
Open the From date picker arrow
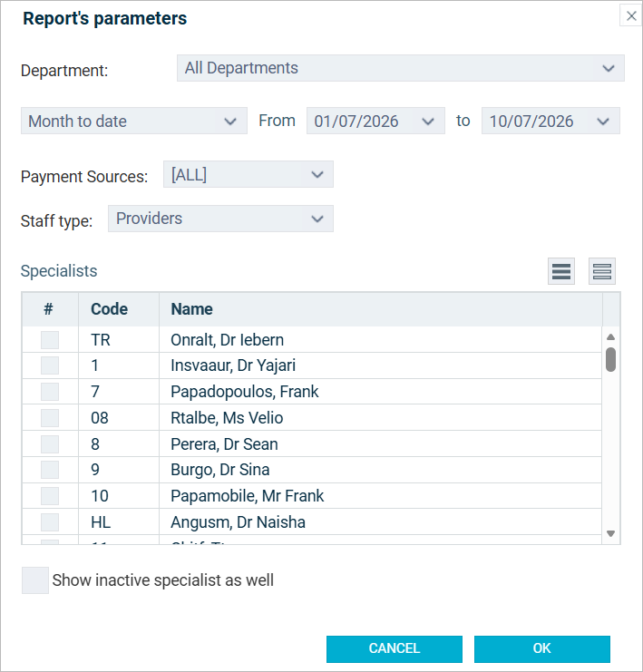point(428,122)
